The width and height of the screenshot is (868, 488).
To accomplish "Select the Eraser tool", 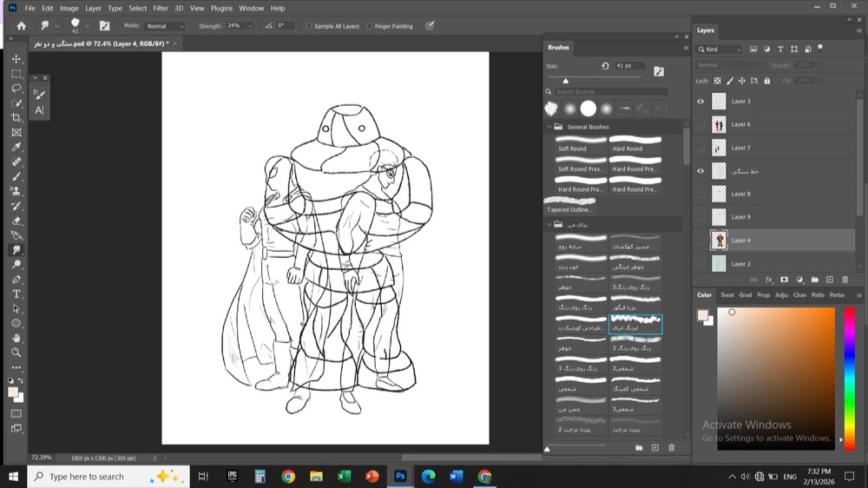I will point(16,221).
